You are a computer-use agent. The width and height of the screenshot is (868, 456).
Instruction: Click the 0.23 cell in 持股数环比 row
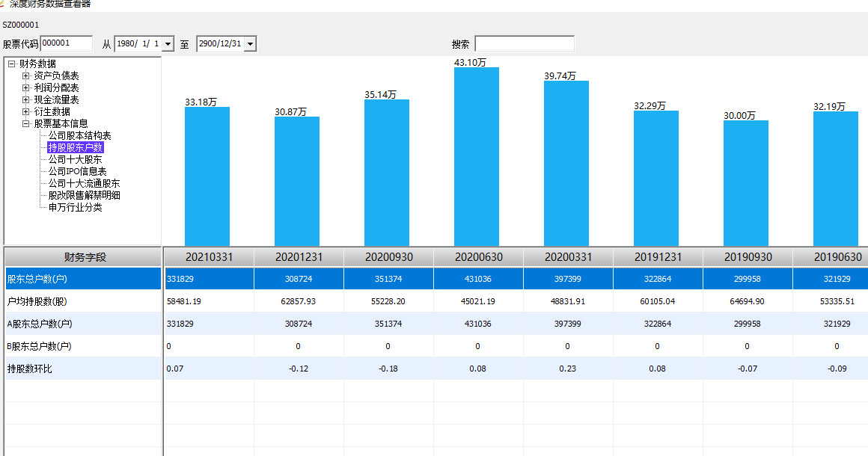pos(568,369)
